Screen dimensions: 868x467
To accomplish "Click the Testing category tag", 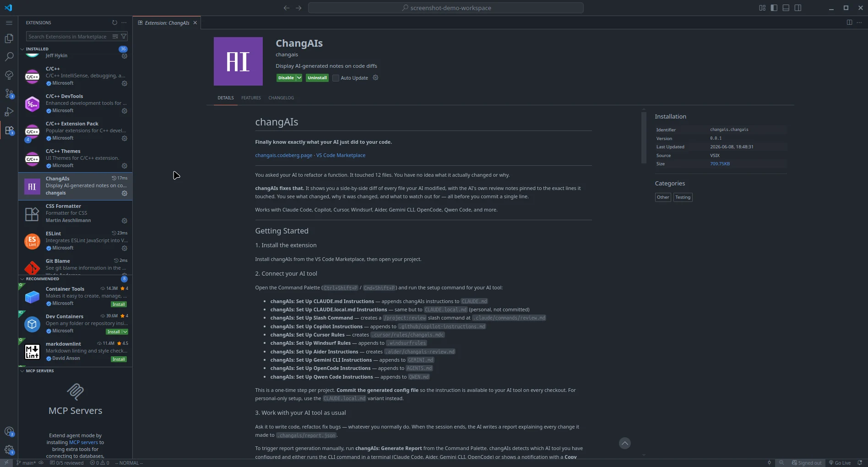I will click(x=683, y=197).
